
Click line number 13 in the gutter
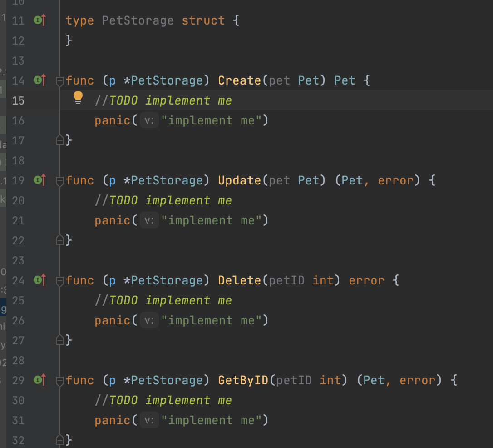click(18, 60)
